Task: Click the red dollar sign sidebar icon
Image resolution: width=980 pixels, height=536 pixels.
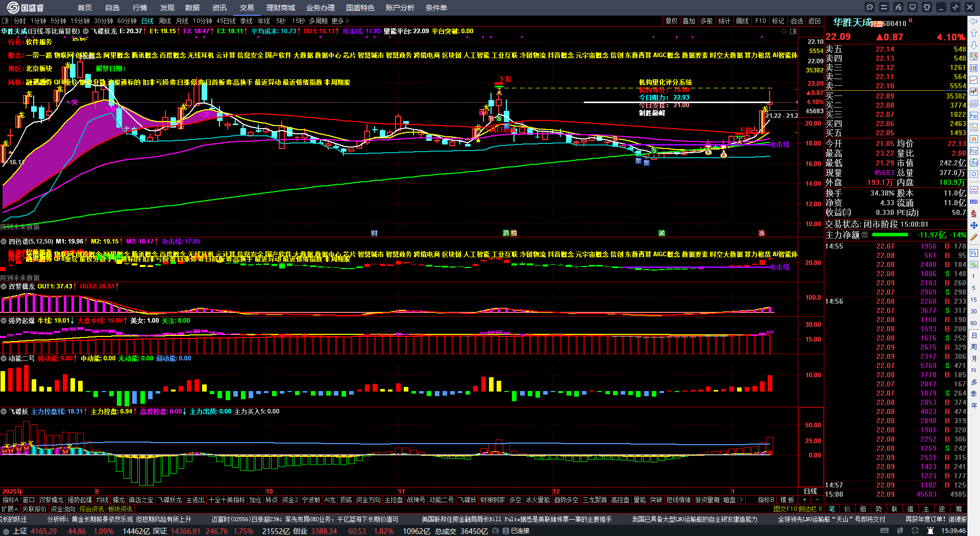Action: tap(974, 213)
